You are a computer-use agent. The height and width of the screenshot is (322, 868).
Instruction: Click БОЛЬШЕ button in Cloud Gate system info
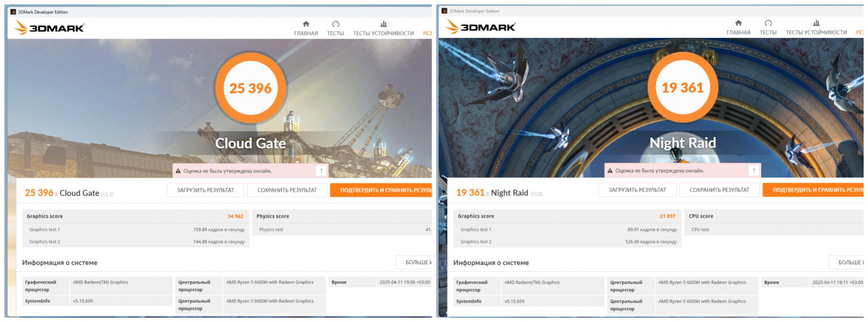414,262
